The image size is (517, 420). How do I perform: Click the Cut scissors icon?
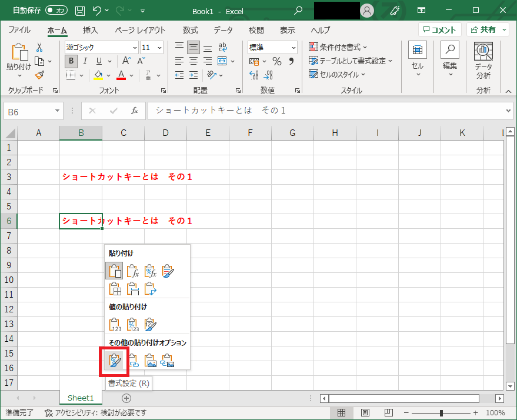39,48
